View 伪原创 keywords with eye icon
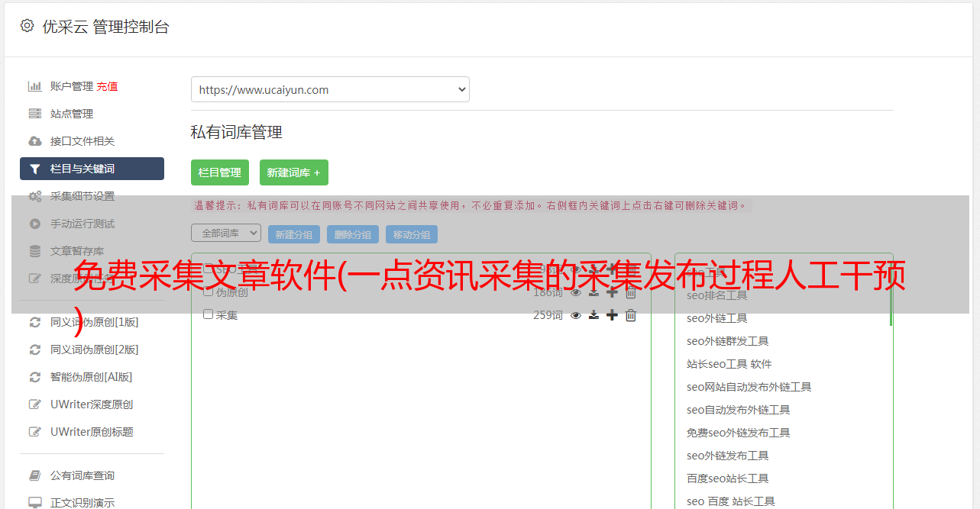This screenshot has height=509, width=980. click(x=576, y=292)
